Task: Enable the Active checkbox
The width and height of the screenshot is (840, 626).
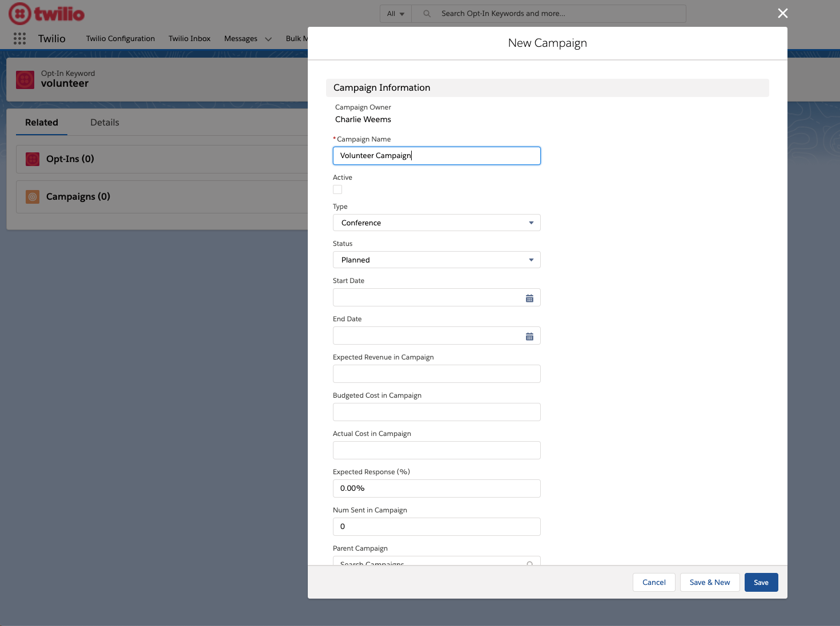Action: click(337, 189)
